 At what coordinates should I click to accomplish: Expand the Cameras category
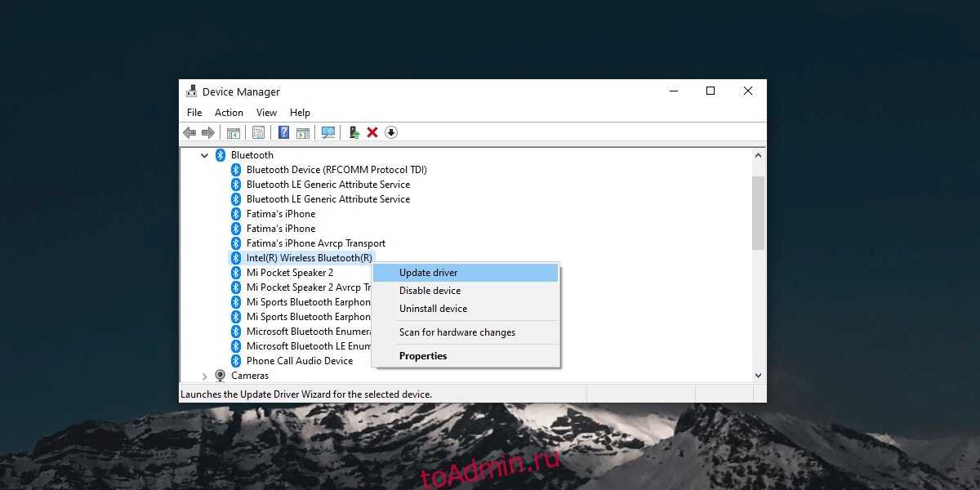(x=204, y=376)
